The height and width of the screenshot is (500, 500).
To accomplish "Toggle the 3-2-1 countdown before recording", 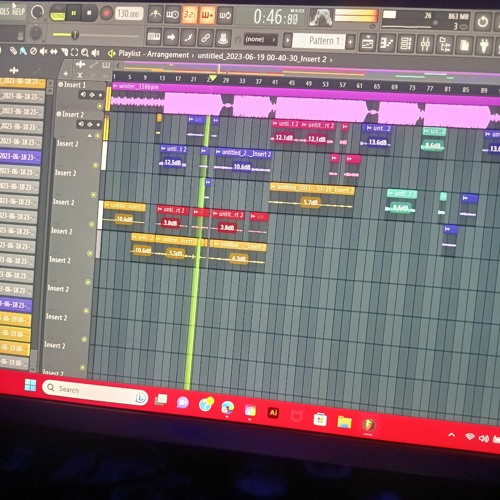I will pos(189,15).
